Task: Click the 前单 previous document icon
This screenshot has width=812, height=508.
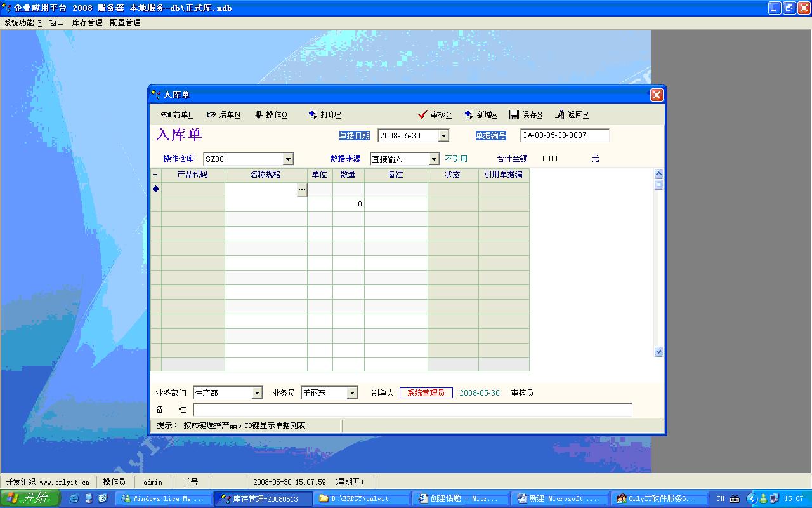Action: click(166, 115)
